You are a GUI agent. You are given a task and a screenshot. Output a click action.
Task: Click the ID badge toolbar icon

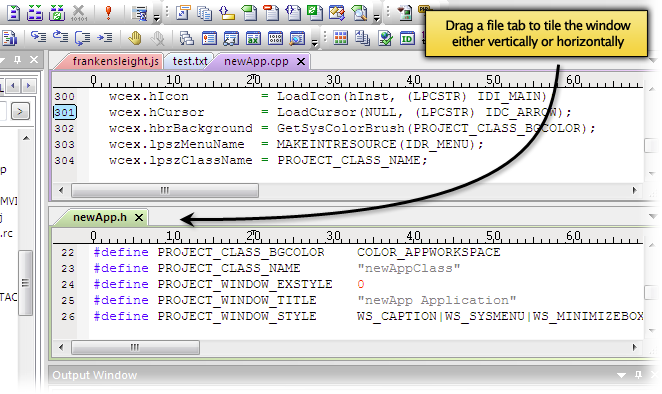tap(407, 39)
